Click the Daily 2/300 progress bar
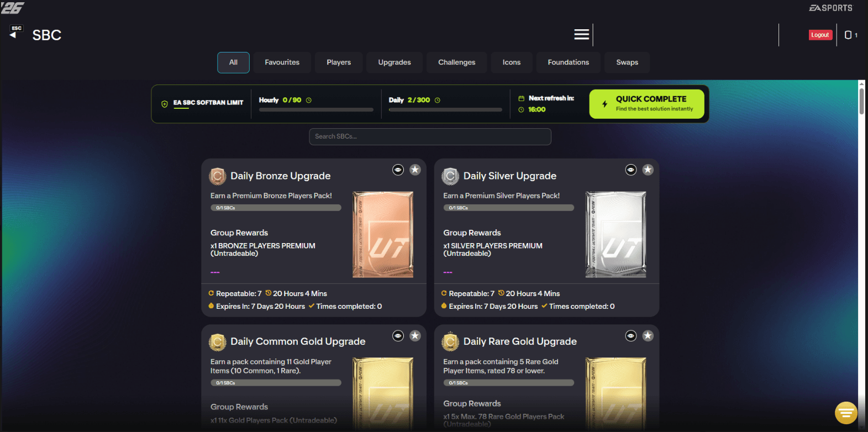Image resolution: width=868 pixels, height=432 pixels. pyautogui.click(x=445, y=110)
